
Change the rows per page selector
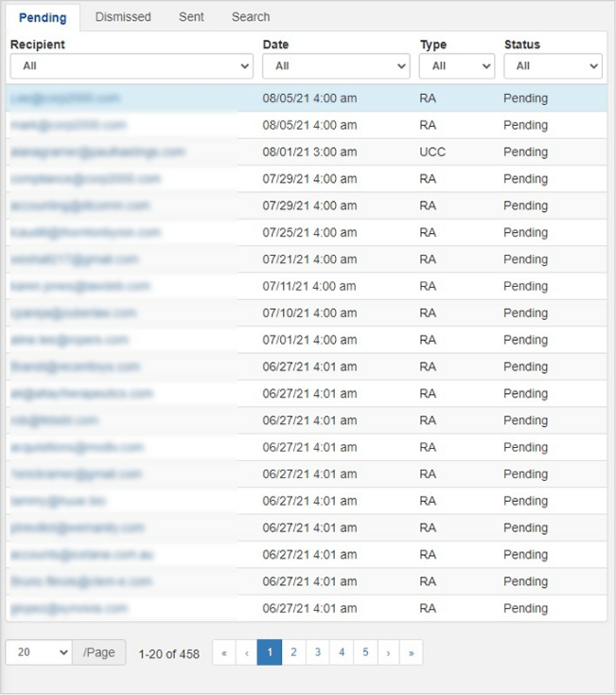[39, 652]
